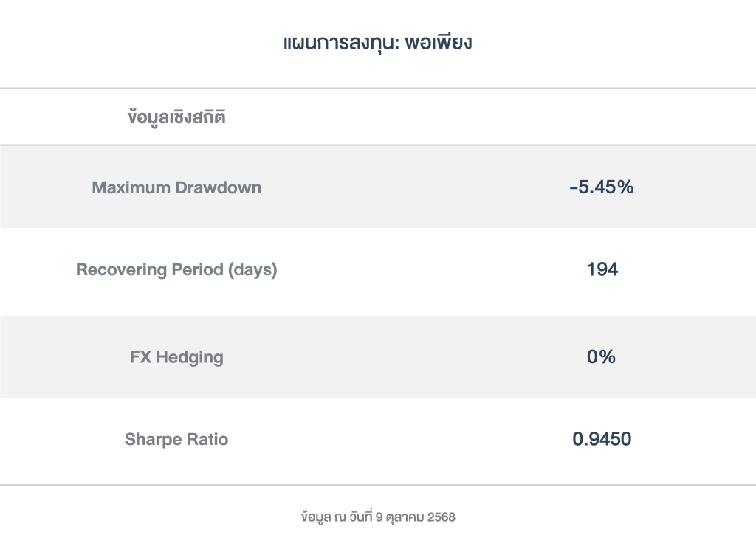
Task: Click the word Maximum in the first row
Action: [x=131, y=187]
